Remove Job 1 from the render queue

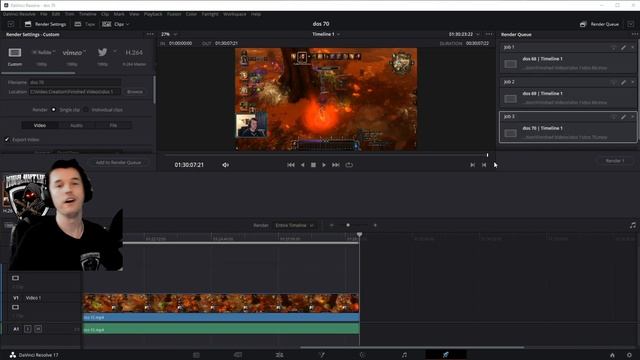[x=633, y=47]
